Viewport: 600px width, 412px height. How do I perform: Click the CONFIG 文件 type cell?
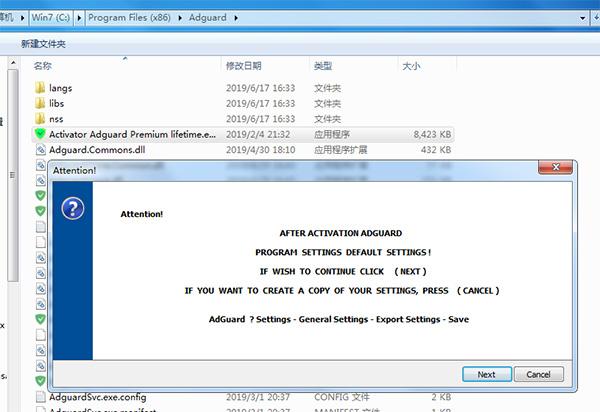(342, 397)
